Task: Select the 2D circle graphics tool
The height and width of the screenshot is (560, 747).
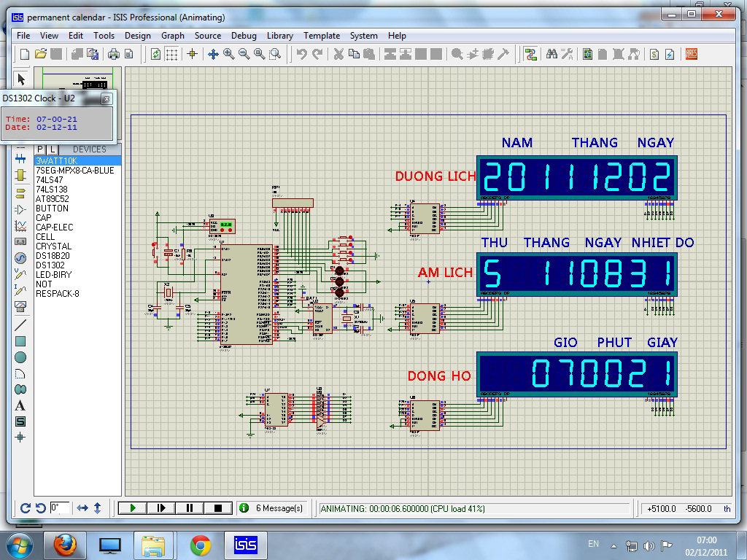Action: coord(20,357)
